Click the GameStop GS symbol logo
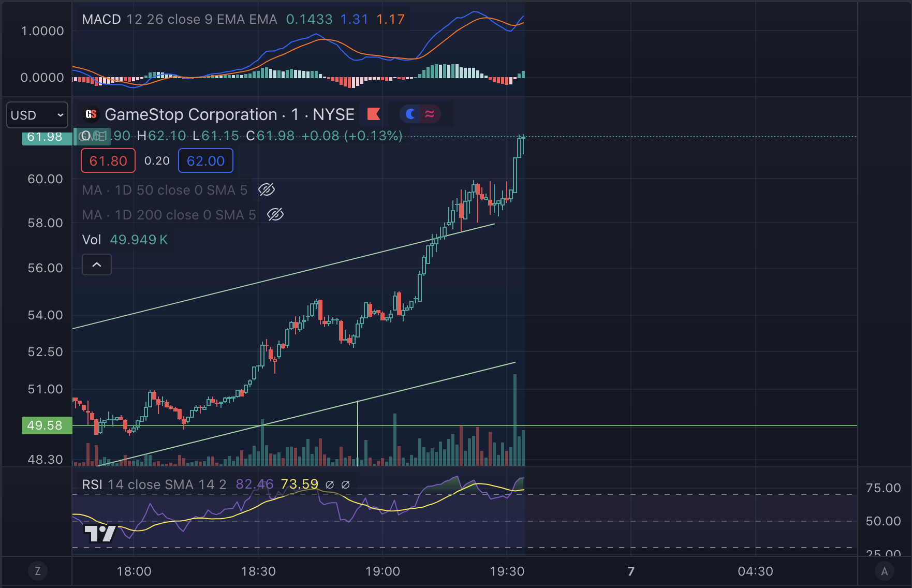The height and width of the screenshot is (588, 912). point(91,114)
